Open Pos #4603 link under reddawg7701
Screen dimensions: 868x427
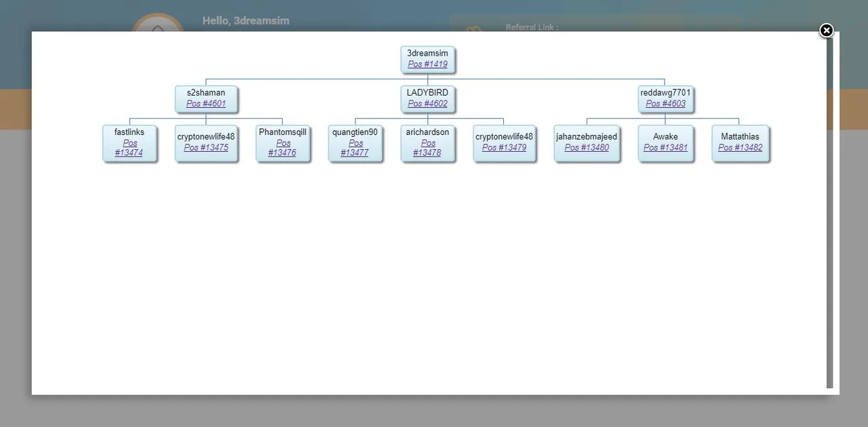665,104
